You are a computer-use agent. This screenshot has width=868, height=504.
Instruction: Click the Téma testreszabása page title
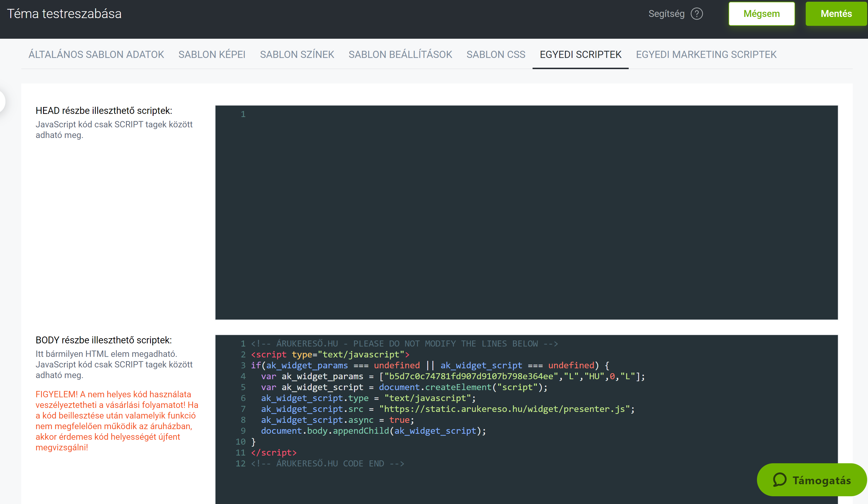click(x=64, y=14)
